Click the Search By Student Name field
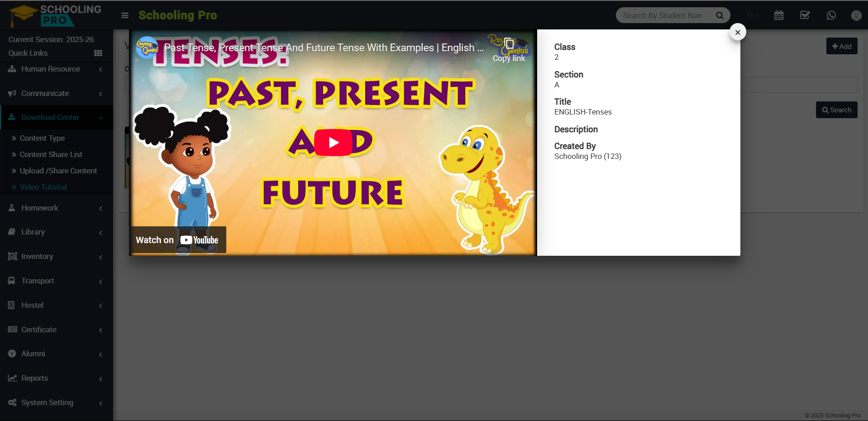Screen dimensions: 868x421 point(663,15)
